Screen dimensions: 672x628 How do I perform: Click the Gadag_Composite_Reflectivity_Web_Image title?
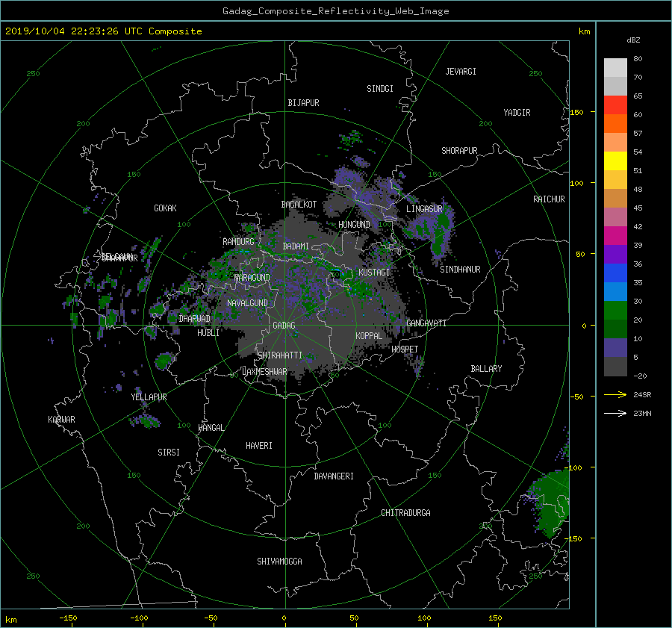click(335, 11)
